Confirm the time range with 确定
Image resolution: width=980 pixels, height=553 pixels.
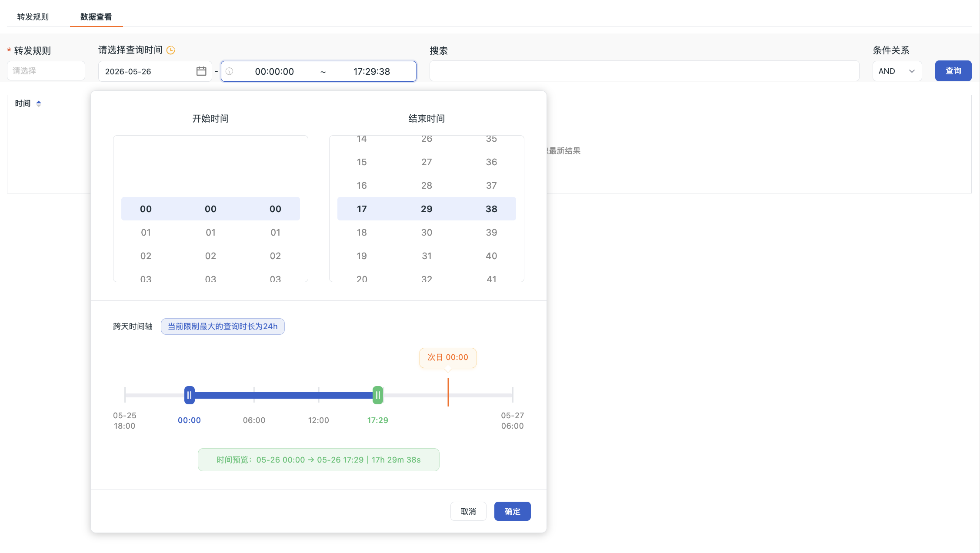click(512, 511)
